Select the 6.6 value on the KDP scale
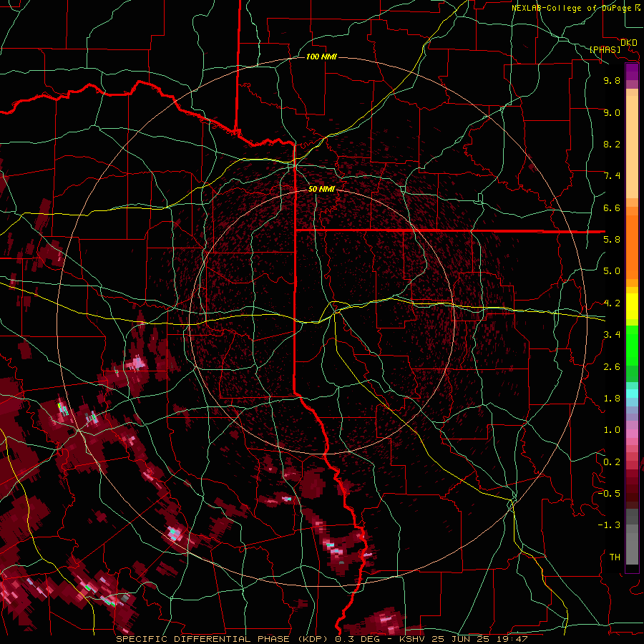The image size is (644, 644). (612, 208)
